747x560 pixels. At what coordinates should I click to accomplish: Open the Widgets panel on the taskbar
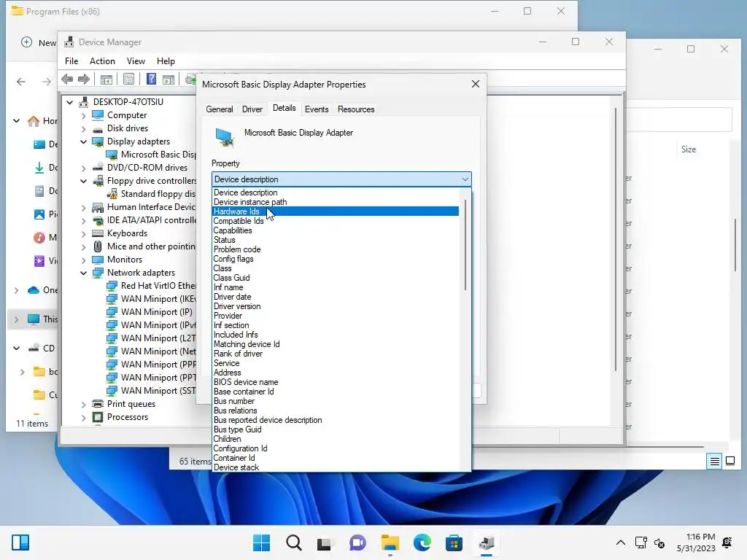(20, 542)
